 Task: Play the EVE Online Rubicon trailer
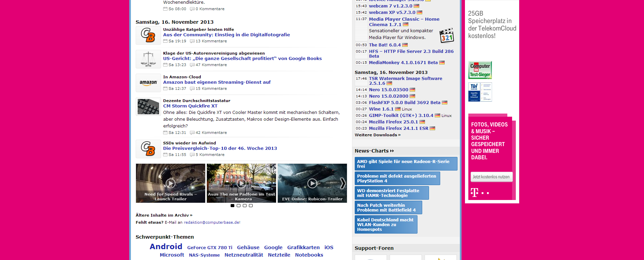pyautogui.click(x=312, y=183)
